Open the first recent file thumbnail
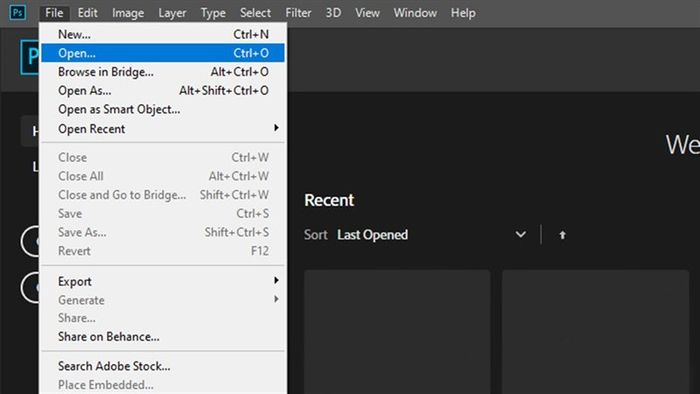The height and width of the screenshot is (394, 700). click(397, 332)
